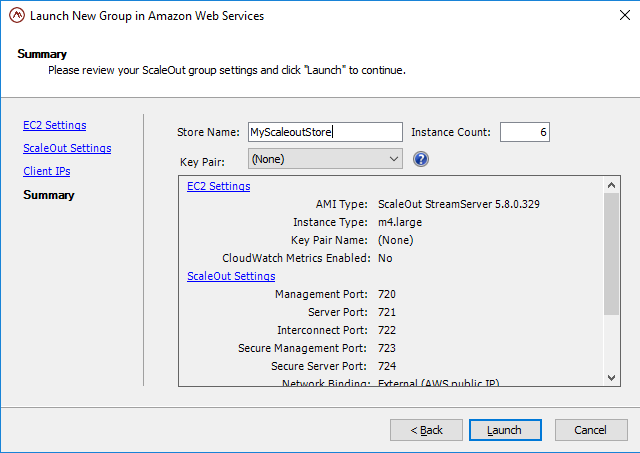Cancel the launch wizard
This screenshot has height=453, width=640.
coord(591,430)
